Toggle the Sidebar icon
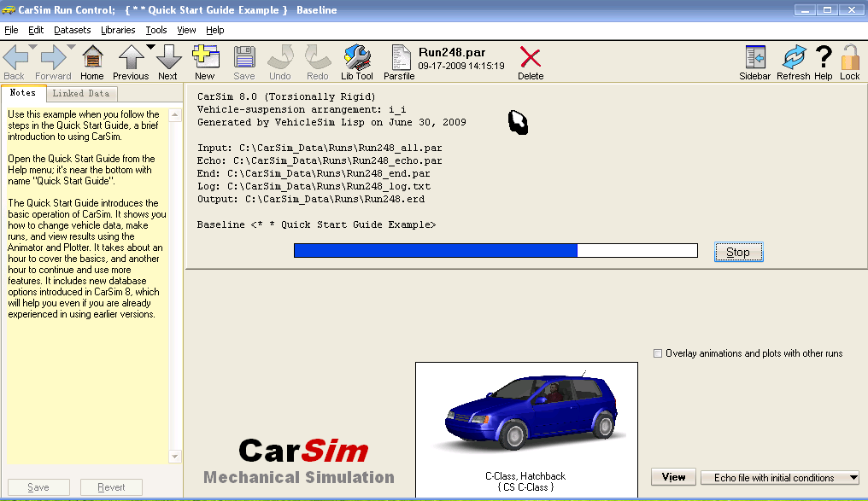Screen dimensions: 868x501 tap(755, 57)
